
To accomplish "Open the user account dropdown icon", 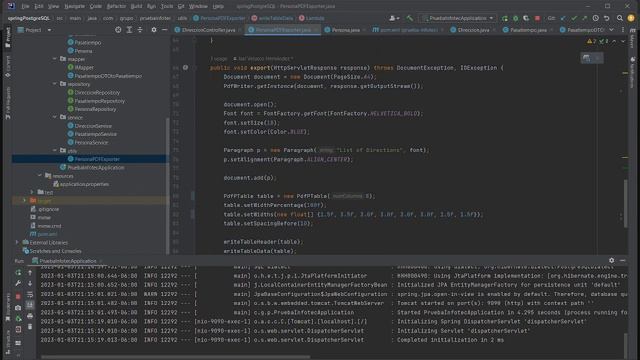I will tap(394, 18).
